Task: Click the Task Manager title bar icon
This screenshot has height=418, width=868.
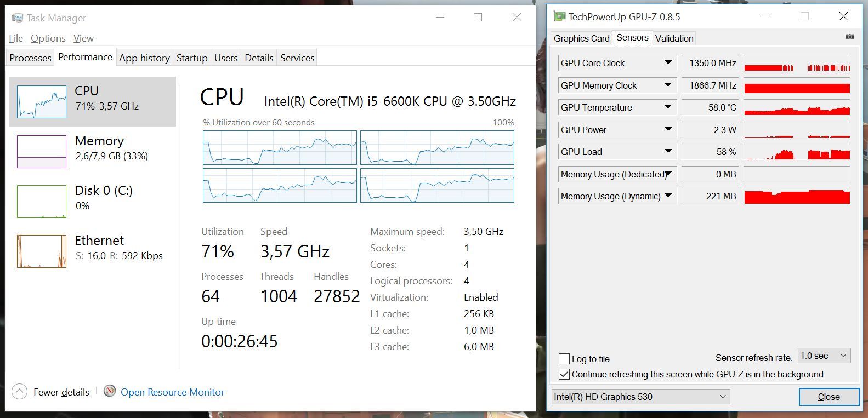Action: 18,18
